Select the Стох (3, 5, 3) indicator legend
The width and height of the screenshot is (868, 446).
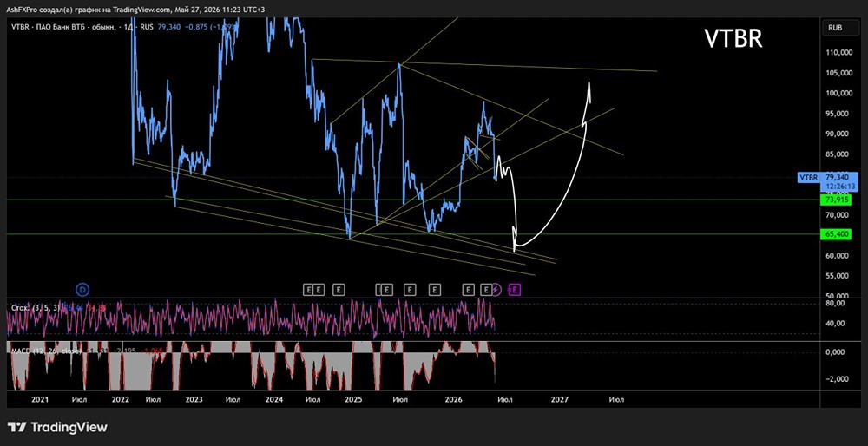click(36, 307)
